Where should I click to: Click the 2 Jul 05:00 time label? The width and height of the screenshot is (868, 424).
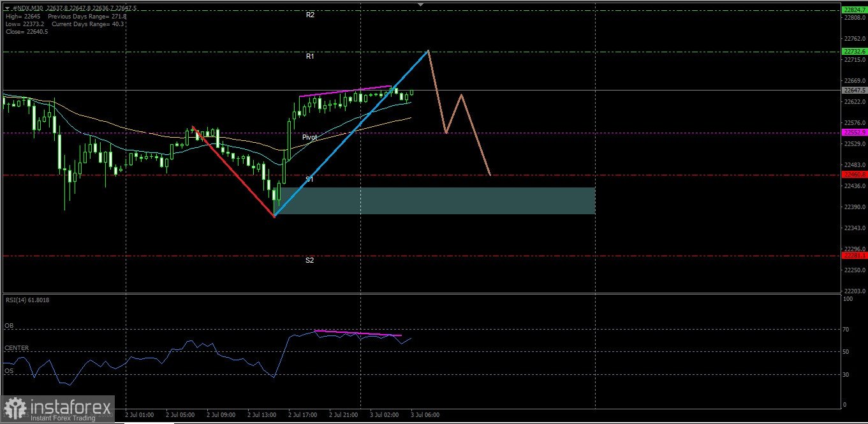pyautogui.click(x=180, y=414)
